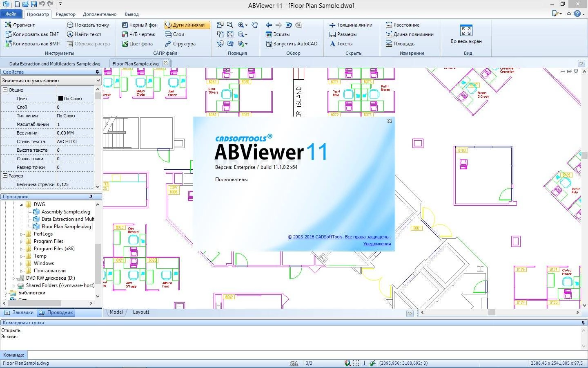Collapse the Размер properties group
This screenshot has height=368, width=588.
point(5,176)
